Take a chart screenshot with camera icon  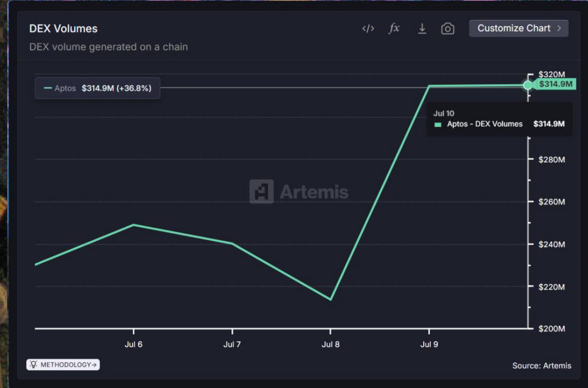448,28
